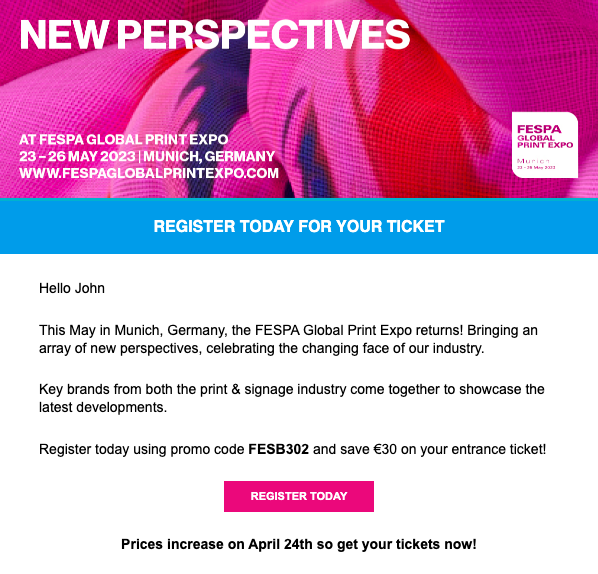Click the MUNICH, GERMANY location text

209,156
